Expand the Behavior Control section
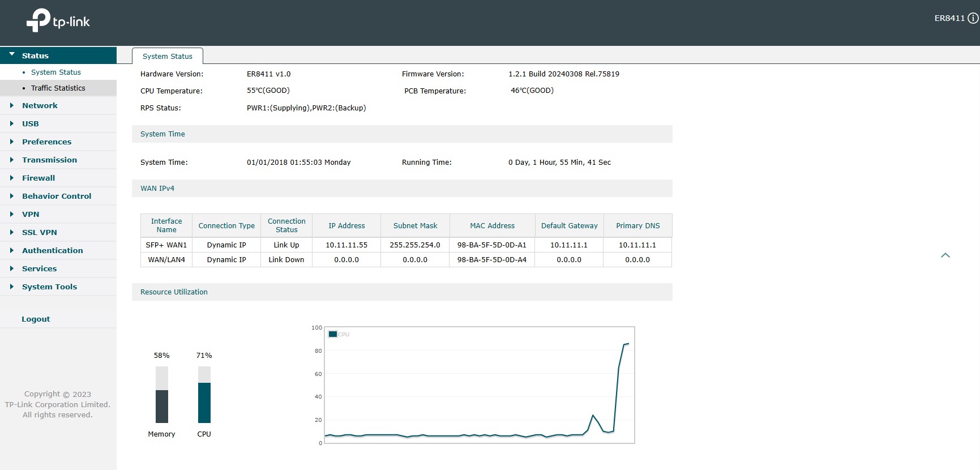The image size is (980, 470). click(56, 196)
